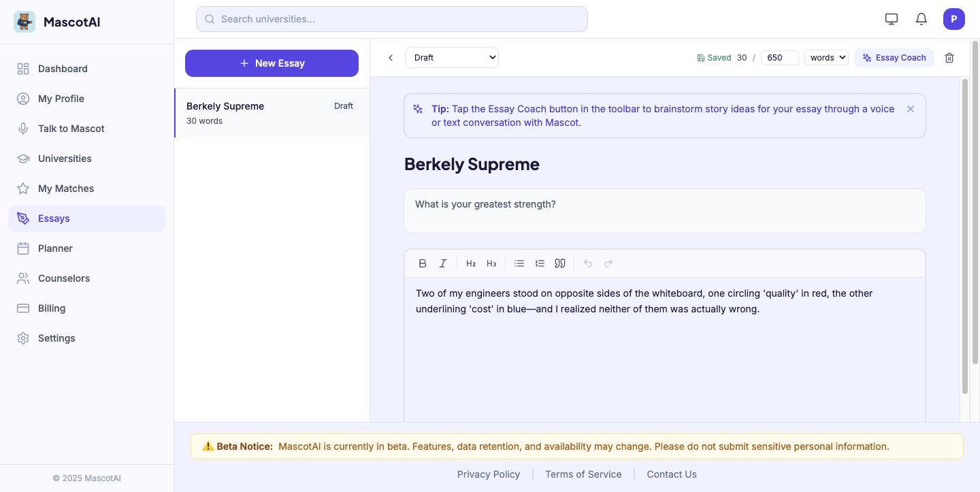Focus the Search universities field
The width and height of the screenshot is (980, 492).
click(392, 19)
